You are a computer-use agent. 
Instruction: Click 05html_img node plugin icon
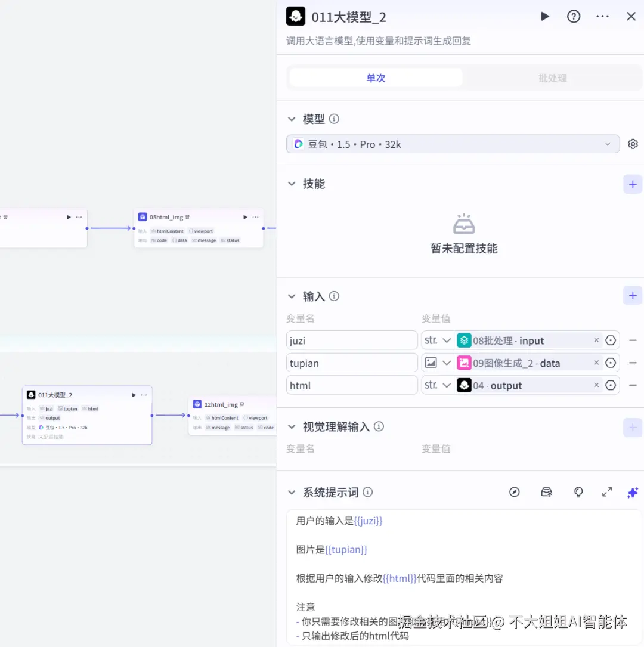pyautogui.click(x=143, y=217)
